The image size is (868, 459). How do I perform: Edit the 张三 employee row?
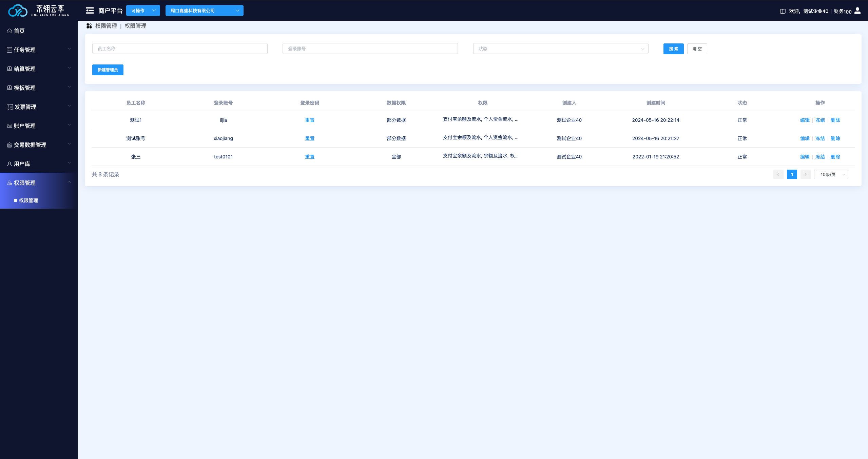click(x=805, y=157)
